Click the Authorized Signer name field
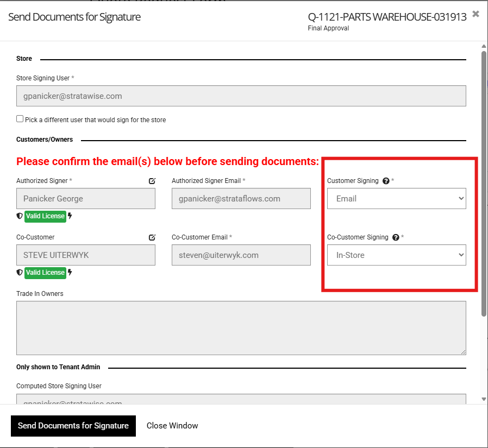The width and height of the screenshot is (488, 448). point(86,198)
